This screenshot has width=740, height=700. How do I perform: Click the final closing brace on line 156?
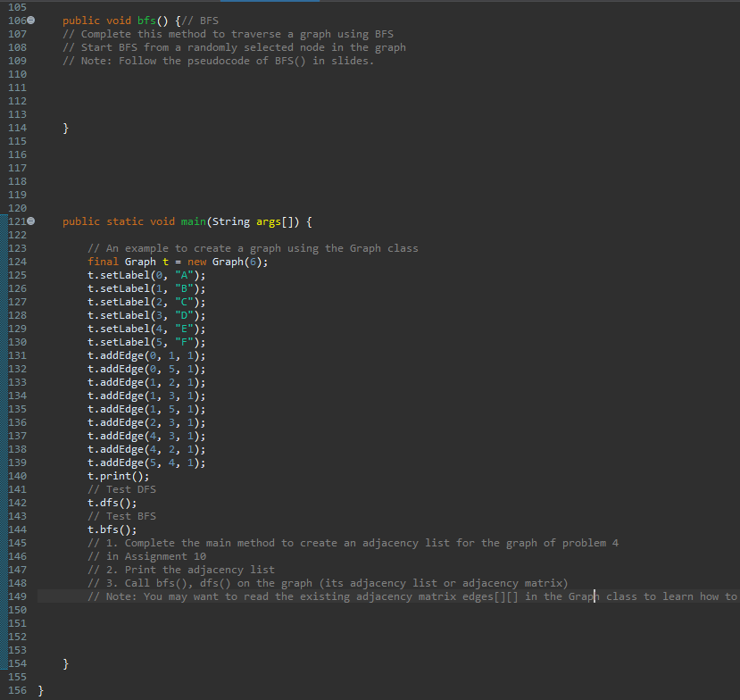click(x=41, y=689)
